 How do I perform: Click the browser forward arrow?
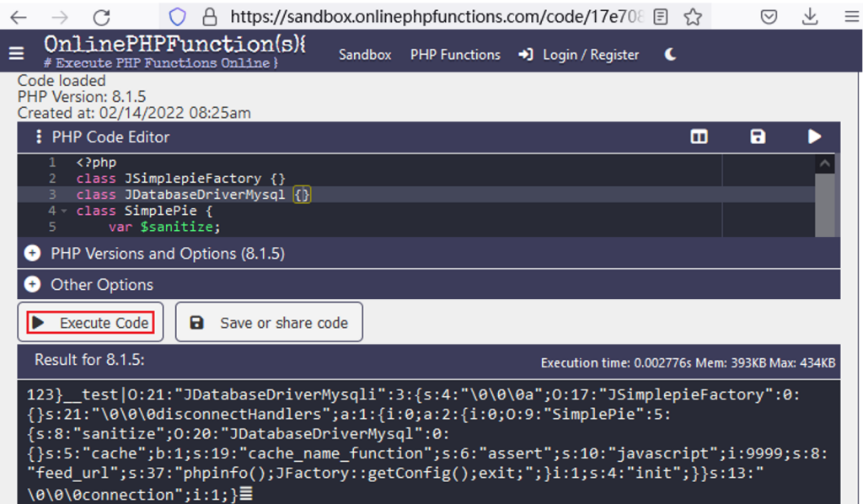pyautogui.click(x=60, y=18)
